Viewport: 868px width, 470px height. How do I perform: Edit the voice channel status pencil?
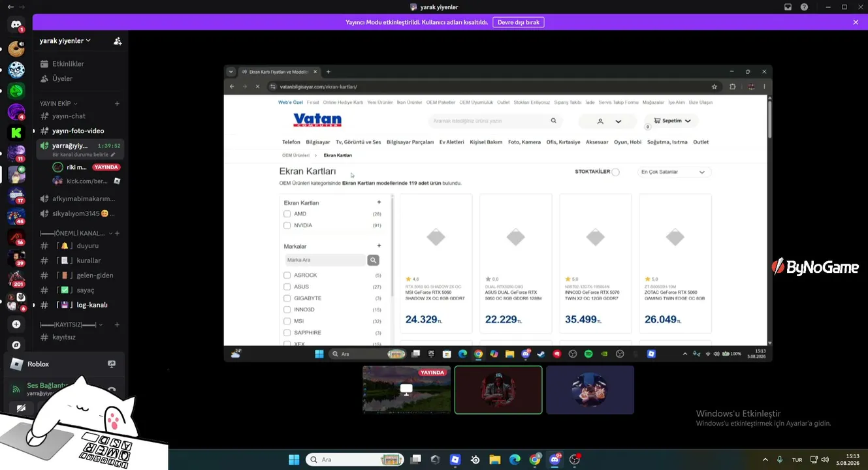(113, 155)
